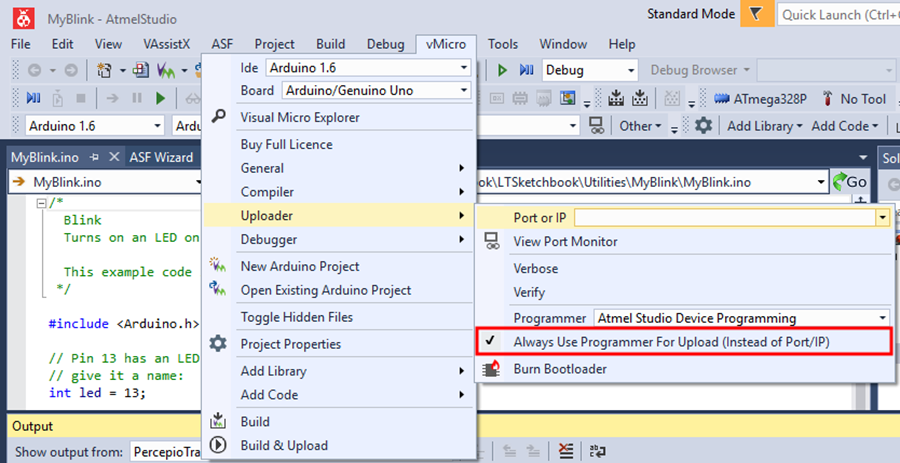Click the Port or IP input field
900x463 pixels.
[x=725, y=217]
